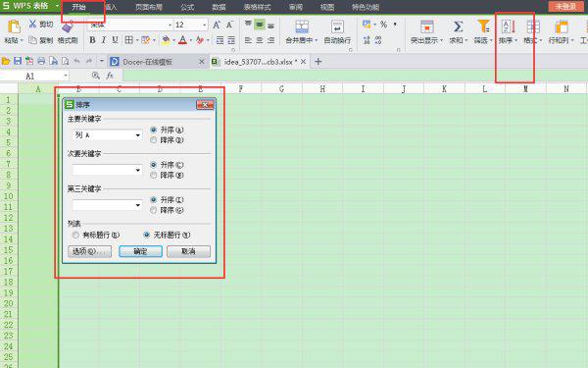Click the formula bar input field
The height and width of the screenshot is (368, 588).
[355, 76]
